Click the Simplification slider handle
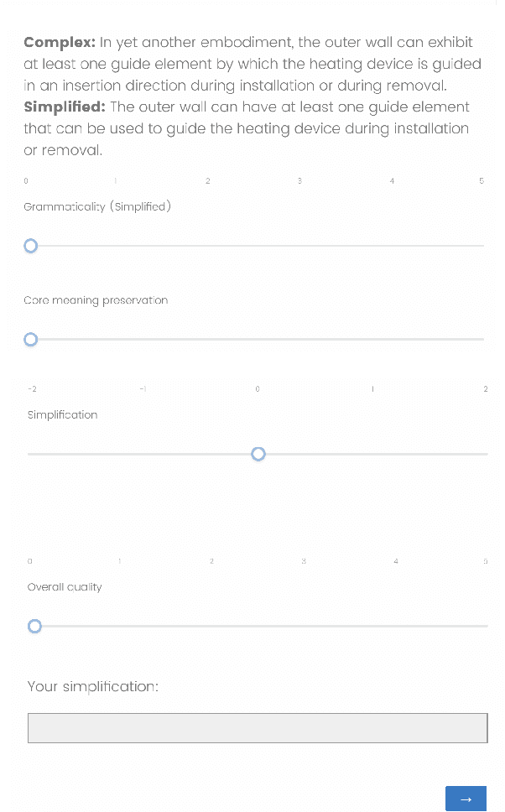 (258, 454)
